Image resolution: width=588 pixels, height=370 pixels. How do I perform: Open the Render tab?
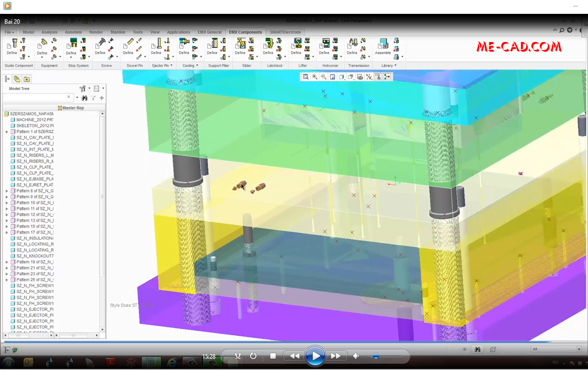[96, 32]
